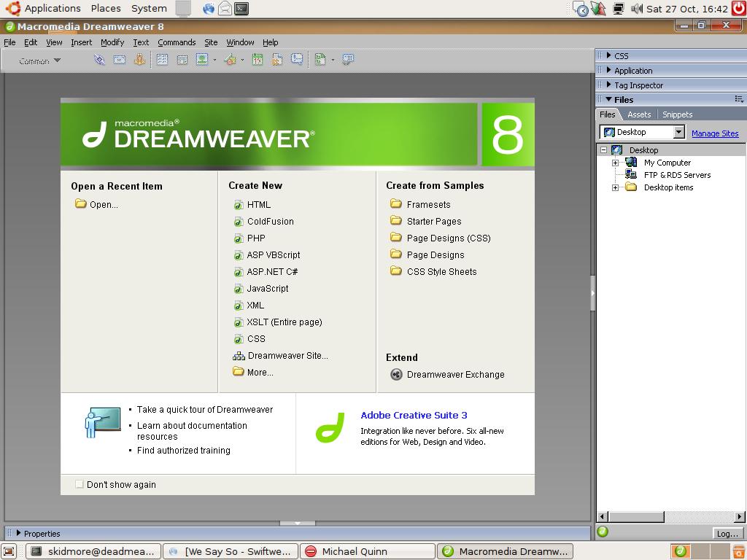This screenshot has height=560, width=747.
Task: Click the Media icon in Insert bar
Action: (230, 60)
